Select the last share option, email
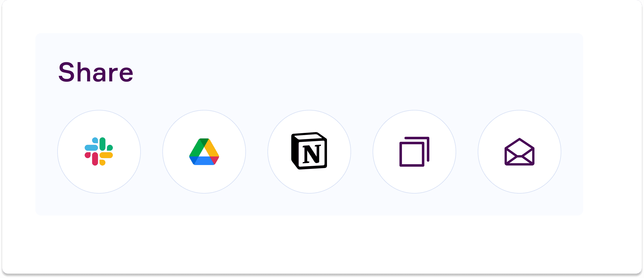Viewport: 644px width, 278px height. (520, 152)
